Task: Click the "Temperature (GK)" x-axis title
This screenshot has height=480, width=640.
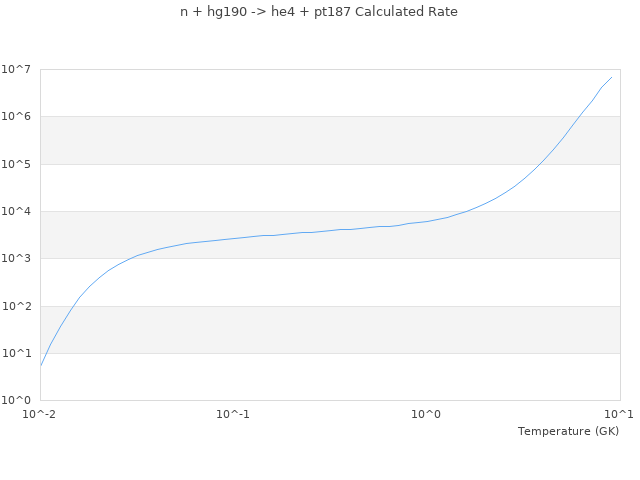Action: point(568,431)
